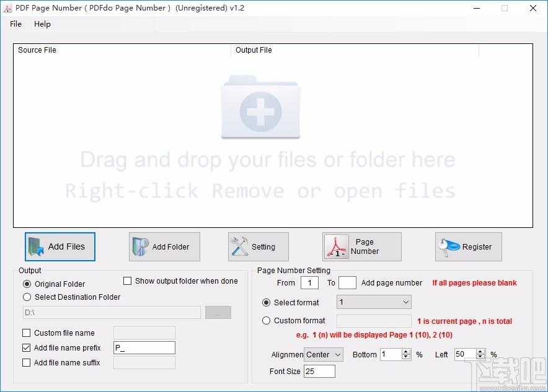This screenshot has width=548, height=392.
Task: Click the browse button next to D:\ path
Action: pos(218,312)
